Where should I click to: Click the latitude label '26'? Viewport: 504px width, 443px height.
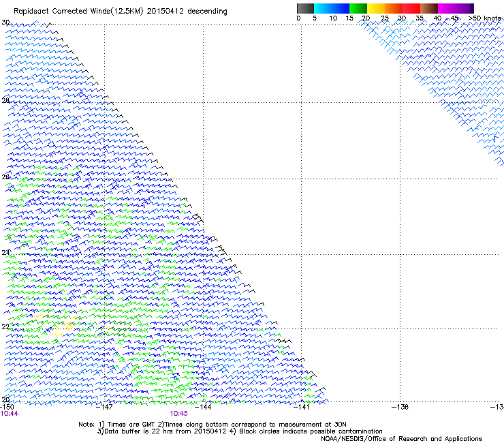coord(5,177)
